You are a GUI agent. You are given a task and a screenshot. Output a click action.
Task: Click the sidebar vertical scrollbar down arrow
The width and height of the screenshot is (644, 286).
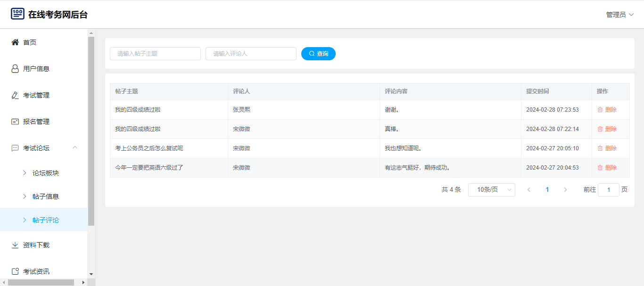(91, 274)
